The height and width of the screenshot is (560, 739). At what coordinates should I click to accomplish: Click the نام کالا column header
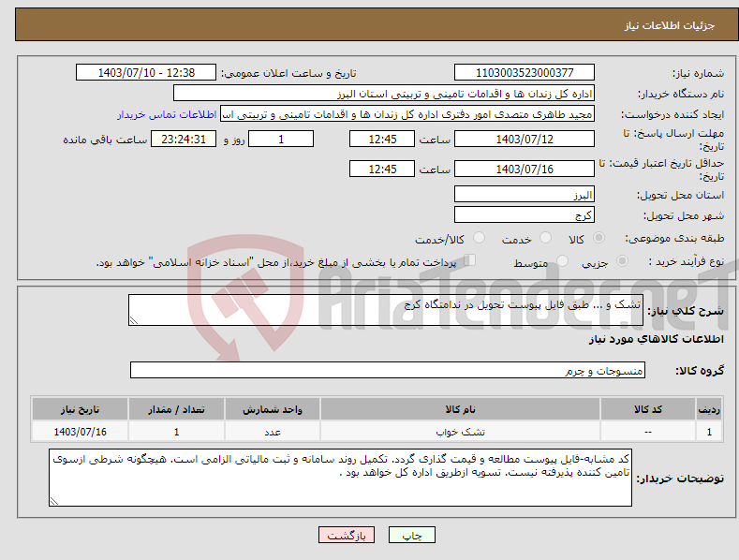[460, 409]
